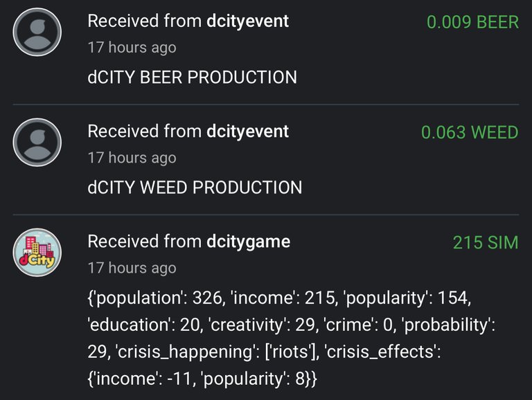Click the 215 SIM amount
Image resolution: width=532 pixels, height=400 pixels.
click(x=486, y=242)
